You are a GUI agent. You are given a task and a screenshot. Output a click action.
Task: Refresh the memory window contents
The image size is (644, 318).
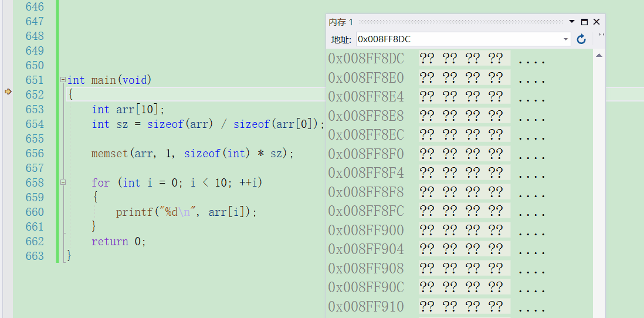[581, 39]
